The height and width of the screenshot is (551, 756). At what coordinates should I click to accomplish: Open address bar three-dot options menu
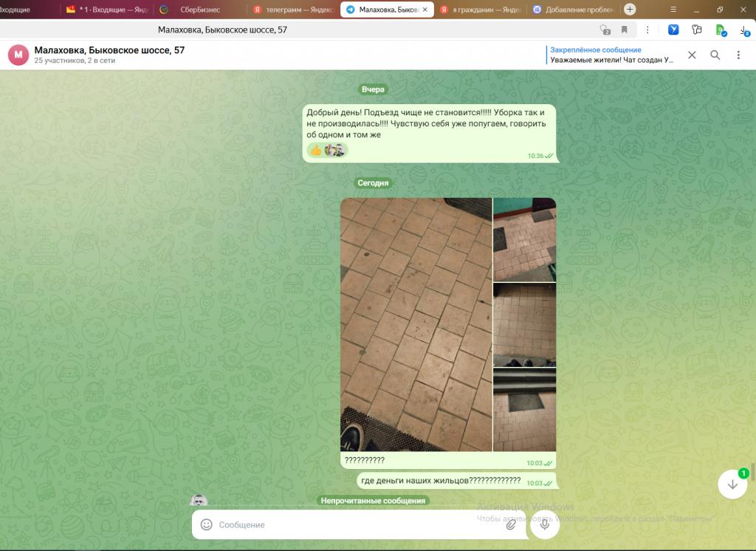(x=647, y=30)
